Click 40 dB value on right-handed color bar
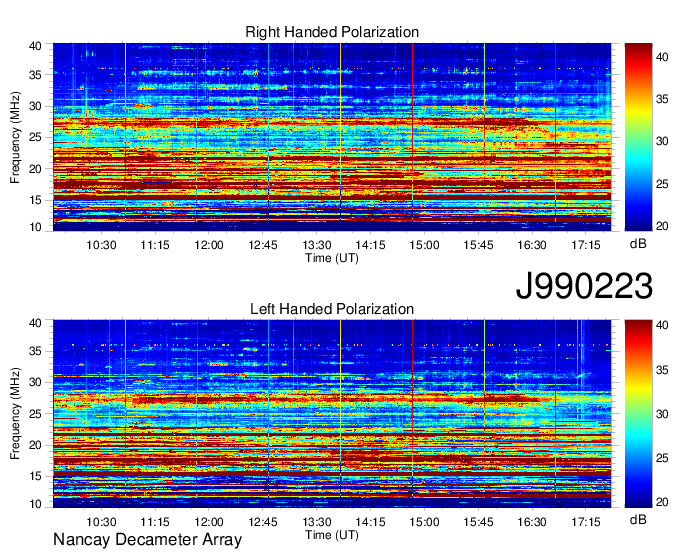The height and width of the screenshot is (552, 680). (x=662, y=57)
